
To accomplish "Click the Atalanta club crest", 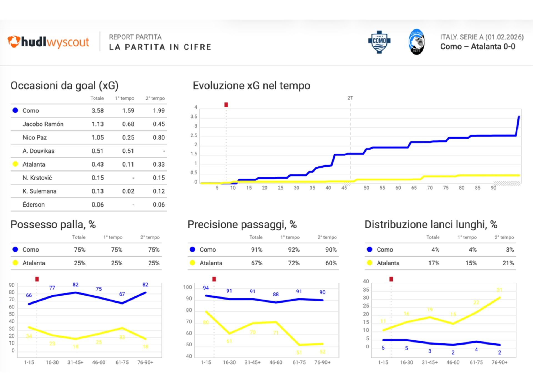I will click(x=416, y=42).
